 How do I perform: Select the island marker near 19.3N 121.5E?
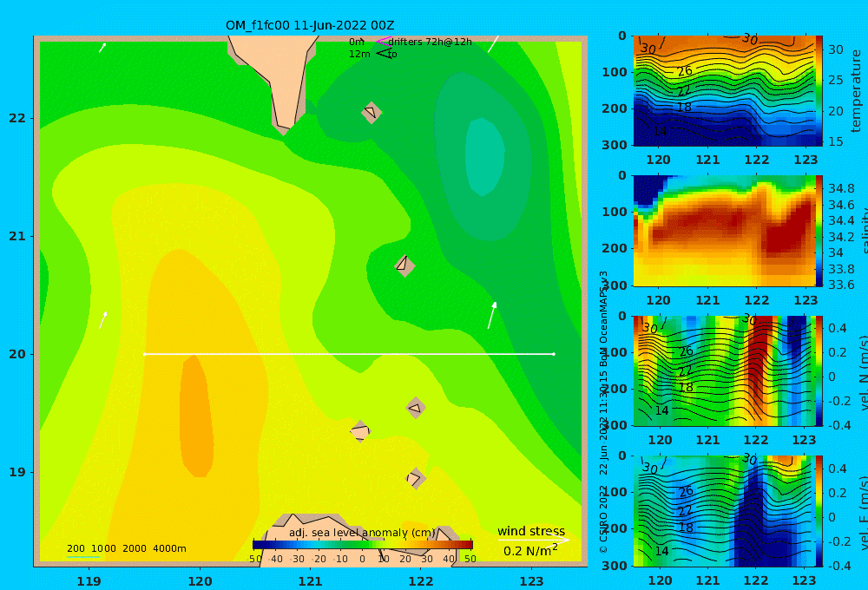coord(360,431)
